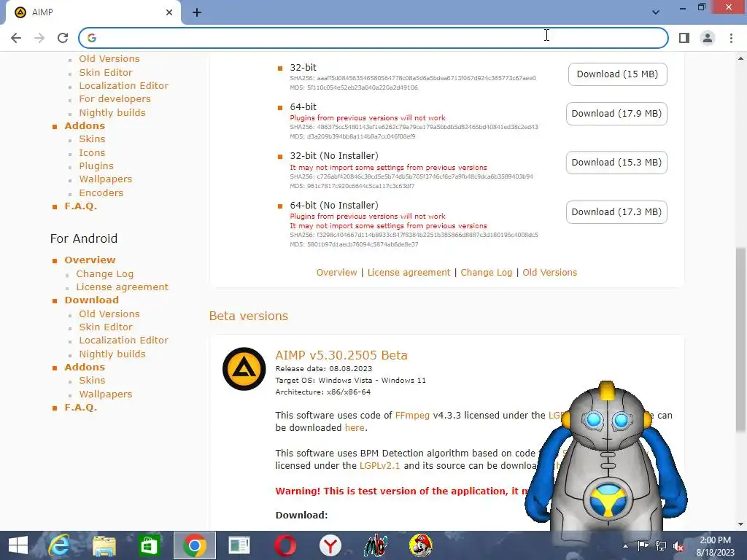This screenshot has width=747, height=560.
Task: Click the 'Beta versions' heading text
Action: click(248, 316)
